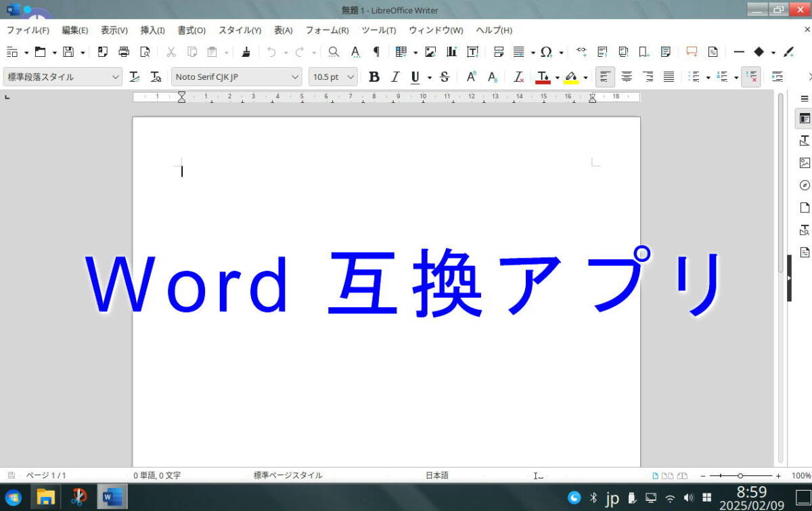Expand the Save button dropdown arrow

tap(83, 52)
